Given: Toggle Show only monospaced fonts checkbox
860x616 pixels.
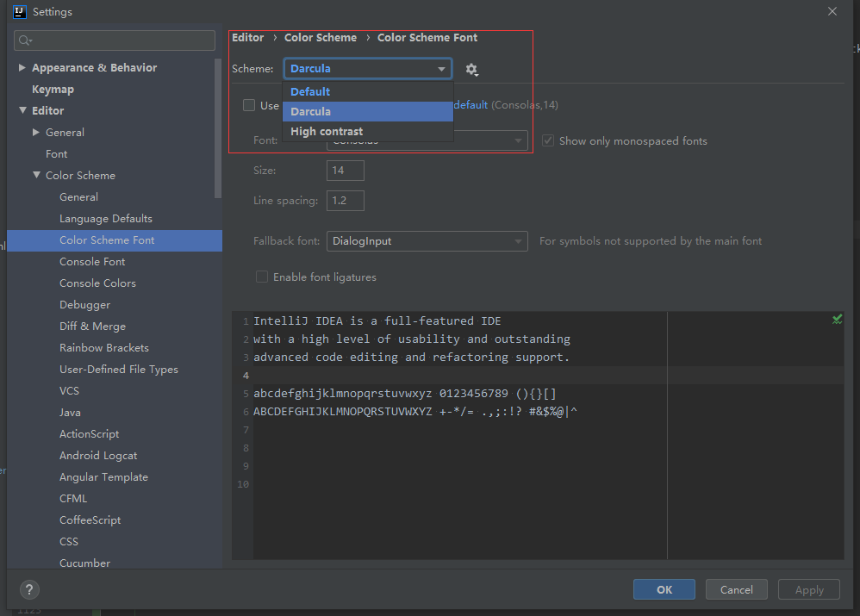Looking at the screenshot, I should 548,140.
